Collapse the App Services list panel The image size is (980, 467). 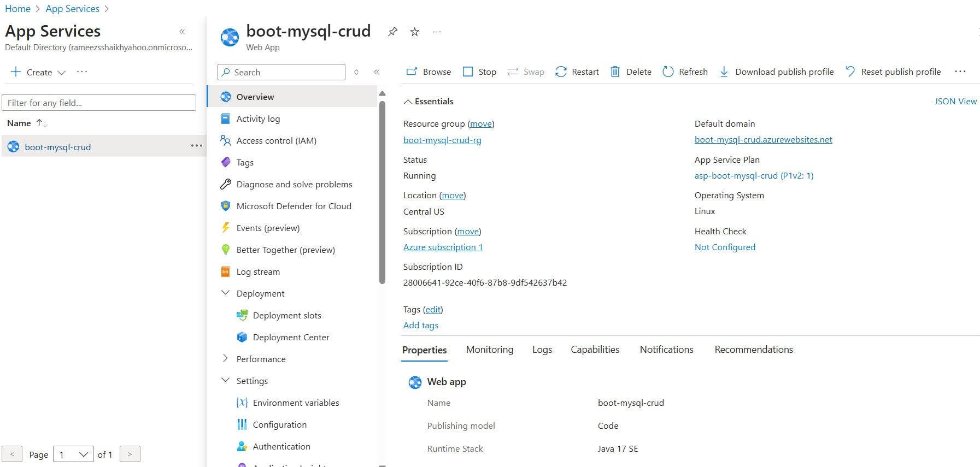[182, 32]
